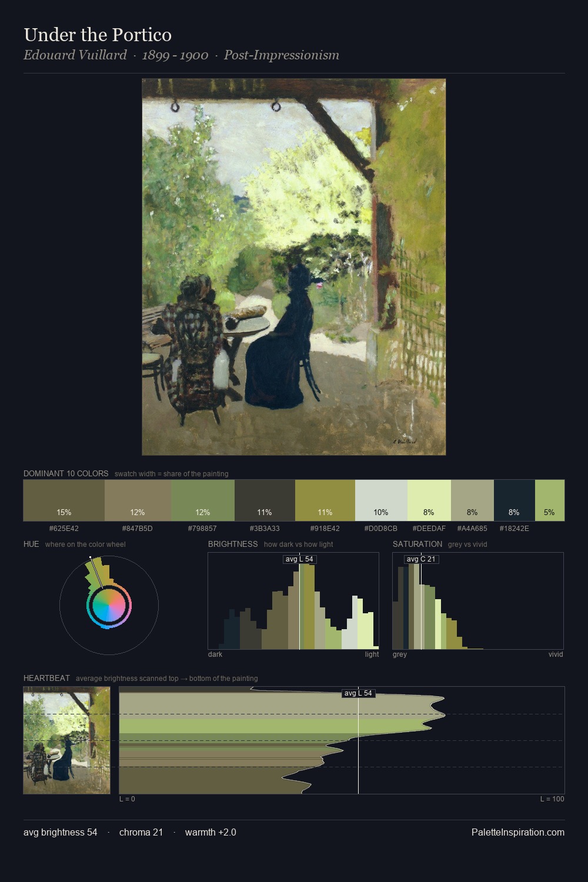The width and height of the screenshot is (588, 882).
Task: Click the hex code #DEEDAF text
Action: (429, 528)
